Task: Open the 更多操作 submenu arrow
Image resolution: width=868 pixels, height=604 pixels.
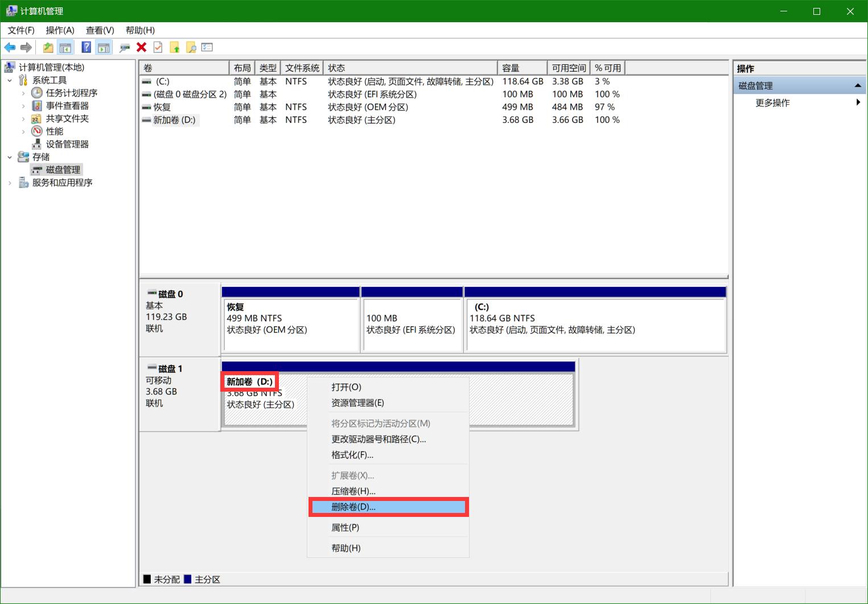Action: 858,102
